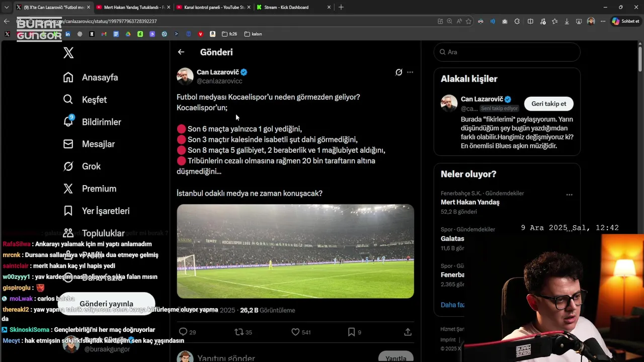Click the read aloud icon in address bar
Screen dimensions: 644x362
click(x=459, y=22)
